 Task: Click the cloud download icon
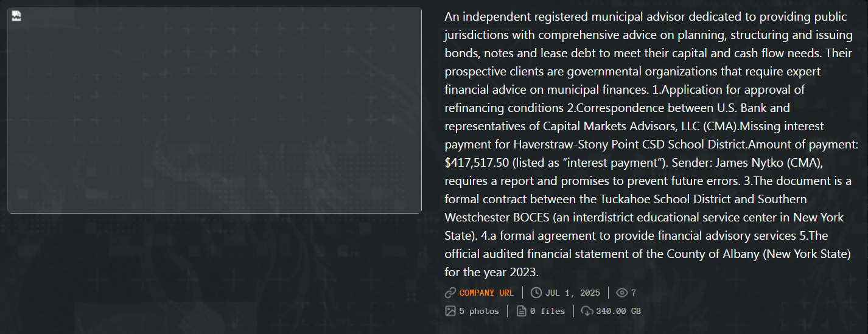[x=587, y=311]
